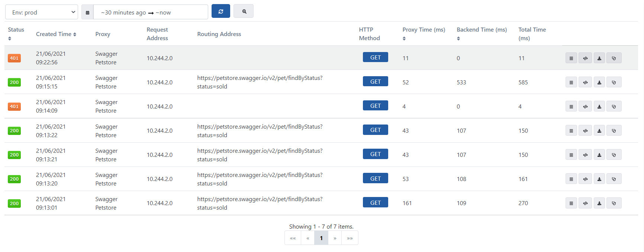The image size is (644, 252).
Task: Click stethoscope icon on the 09:13:01 row
Action: 614,203
